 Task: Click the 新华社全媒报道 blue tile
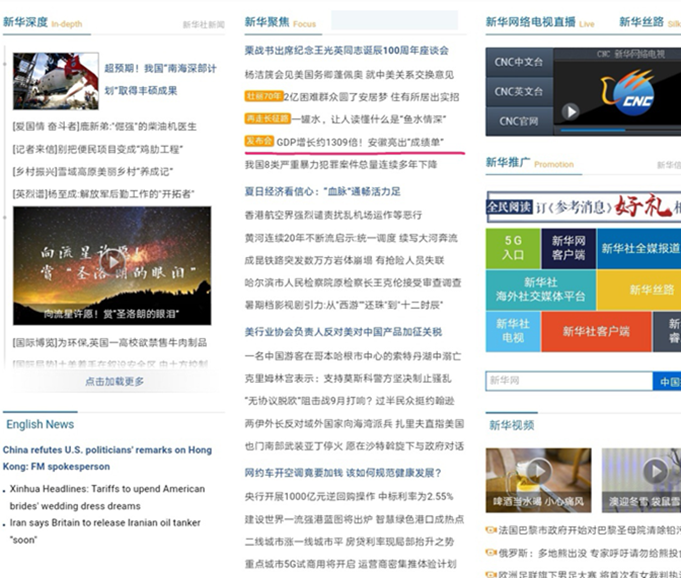639,248
